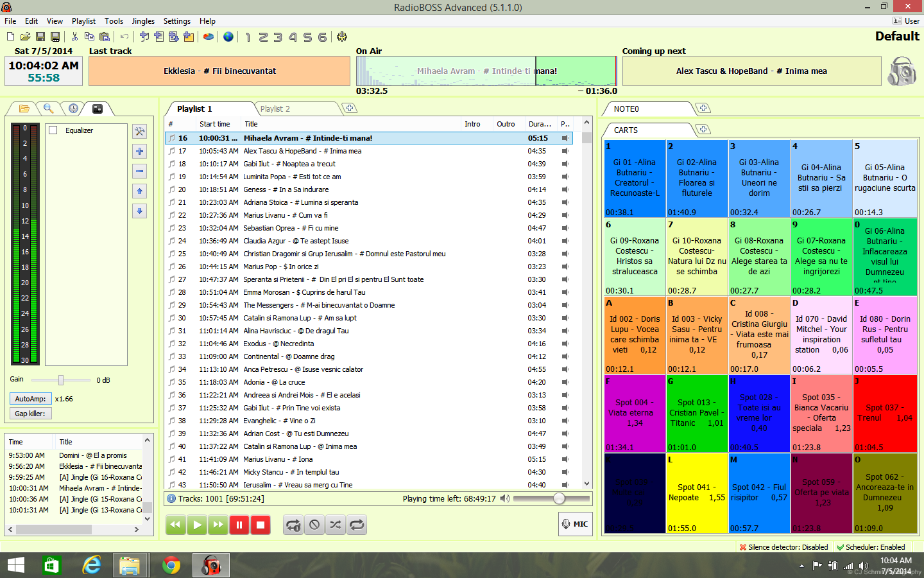
Task: Add a new notes tab next to NOTE0
Action: (x=703, y=109)
